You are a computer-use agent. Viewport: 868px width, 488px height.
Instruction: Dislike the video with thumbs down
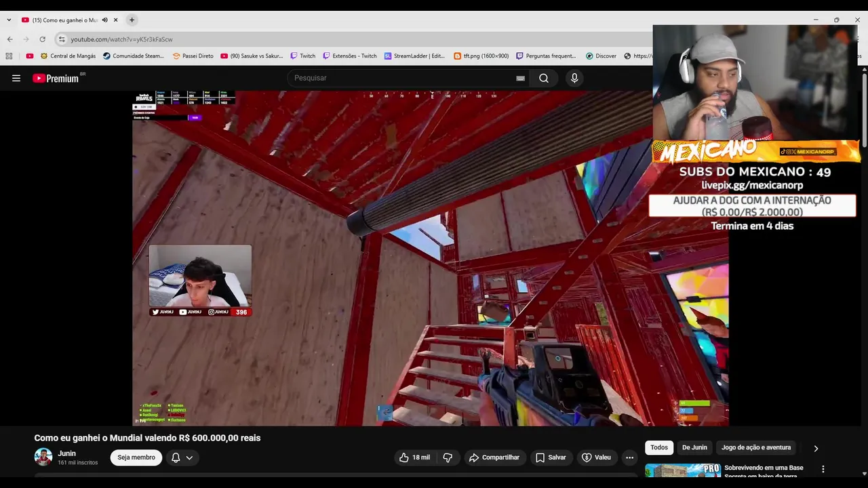pyautogui.click(x=448, y=457)
